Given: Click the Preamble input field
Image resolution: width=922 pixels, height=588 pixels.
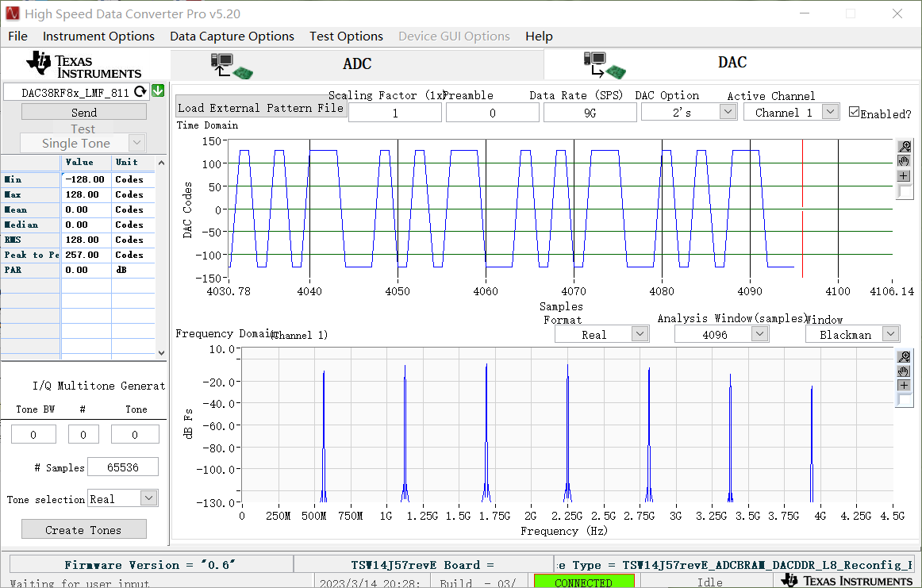Looking at the screenshot, I should pyautogui.click(x=493, y=113).
